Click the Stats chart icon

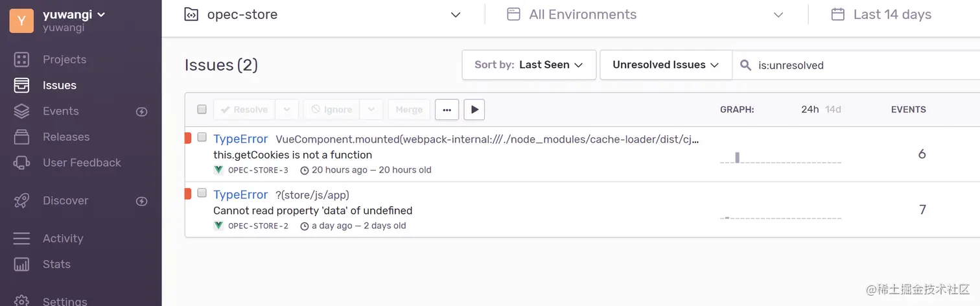(21, 265)
